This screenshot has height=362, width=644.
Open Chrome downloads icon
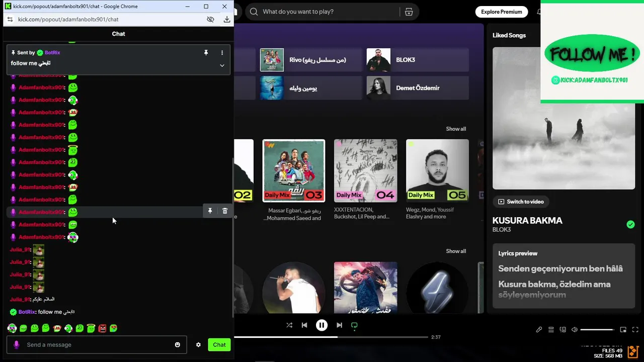click(x=227, y=19)
